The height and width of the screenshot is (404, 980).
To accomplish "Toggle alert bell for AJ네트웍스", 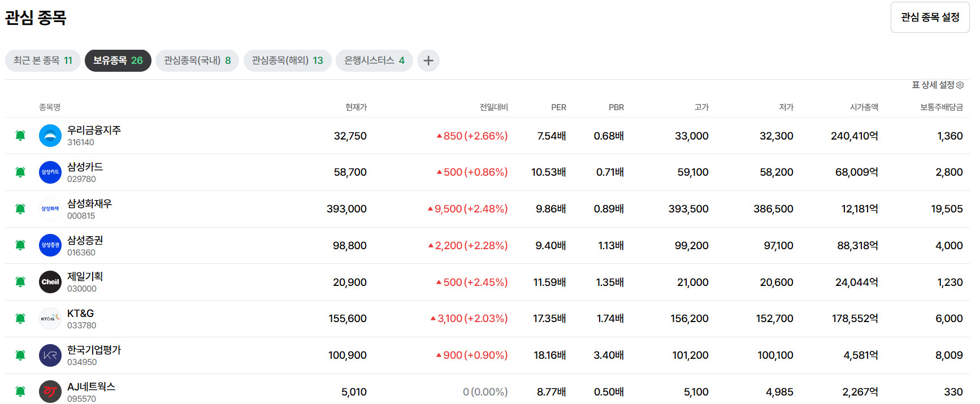I will coord(20,392).
